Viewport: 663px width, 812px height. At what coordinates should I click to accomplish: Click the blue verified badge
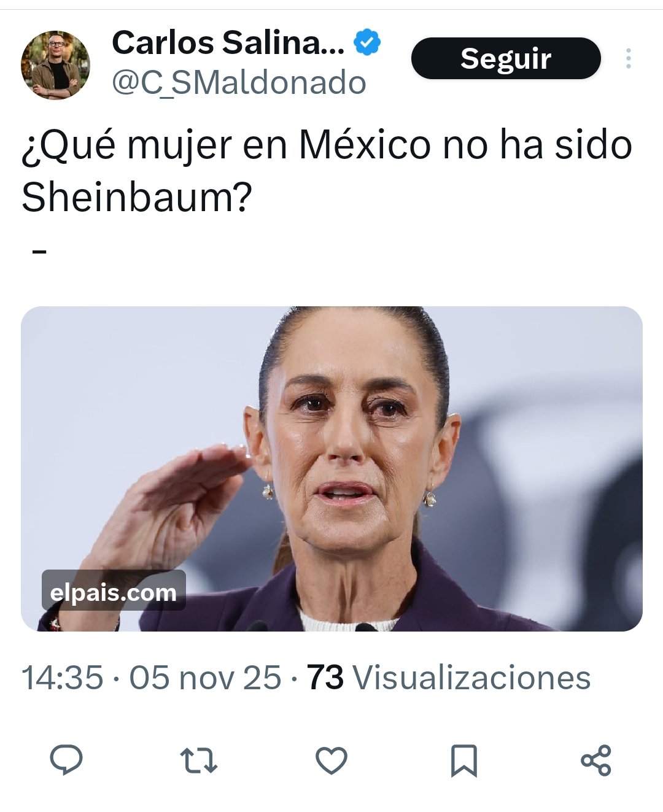[368, 42]
